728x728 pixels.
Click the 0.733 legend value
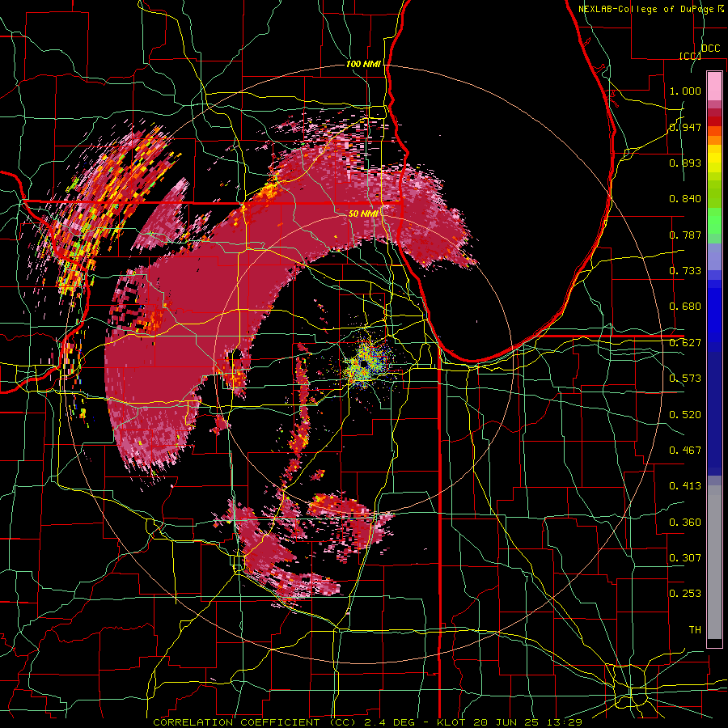click(x=685, y=271)
